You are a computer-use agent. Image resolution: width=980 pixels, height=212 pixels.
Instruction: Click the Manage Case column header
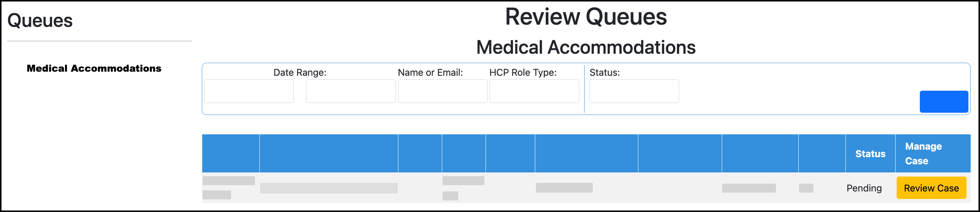(x=923, y=153)
